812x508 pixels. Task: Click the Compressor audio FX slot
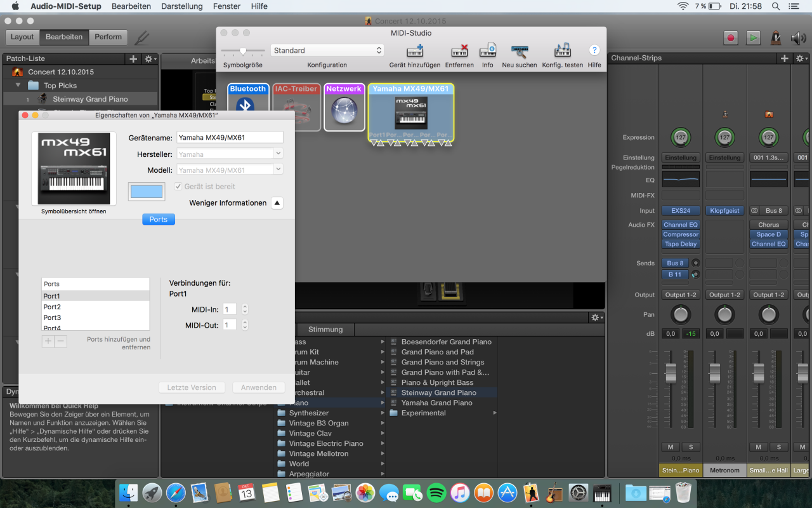[x=680, y=234]
